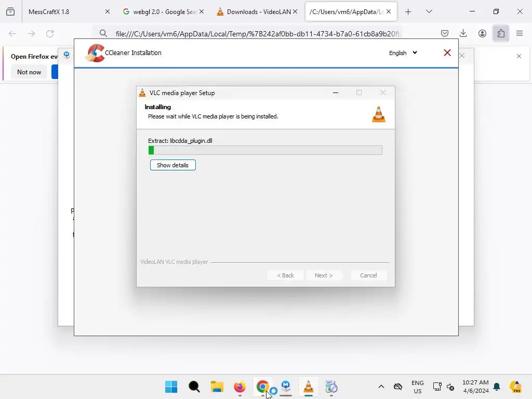Screen dimensions: 532x399
Task: Click the VLC install progress bar
Action: click(265, 150)
